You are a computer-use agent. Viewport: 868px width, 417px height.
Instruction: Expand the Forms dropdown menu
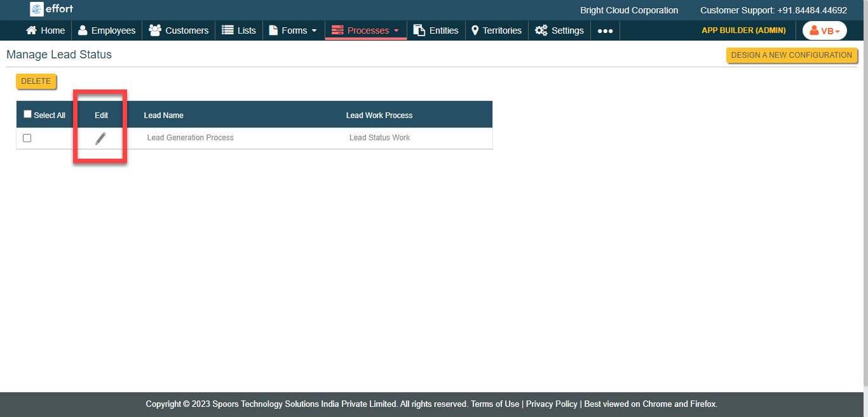click(x=293, y=30)
